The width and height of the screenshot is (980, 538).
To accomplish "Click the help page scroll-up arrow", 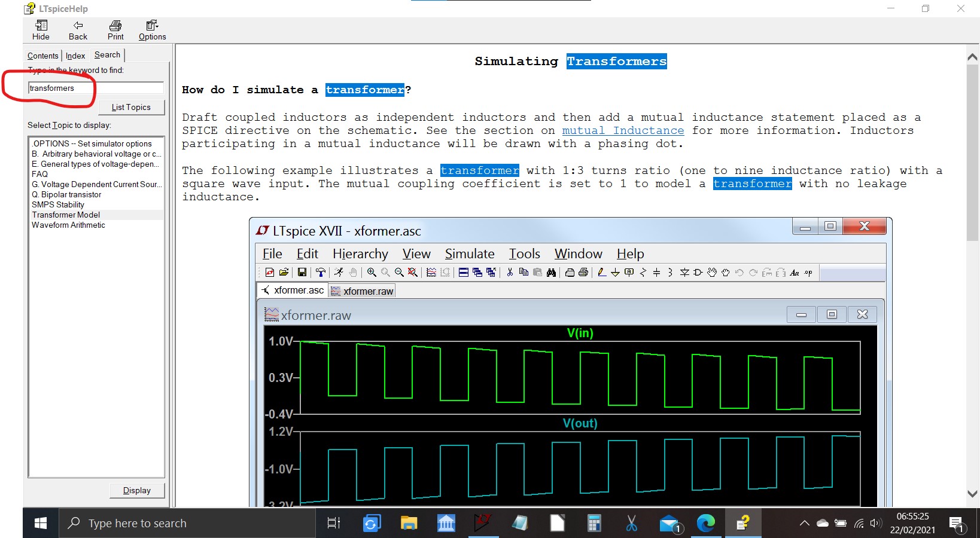I will pyautogui.click(x=972, y=57).
